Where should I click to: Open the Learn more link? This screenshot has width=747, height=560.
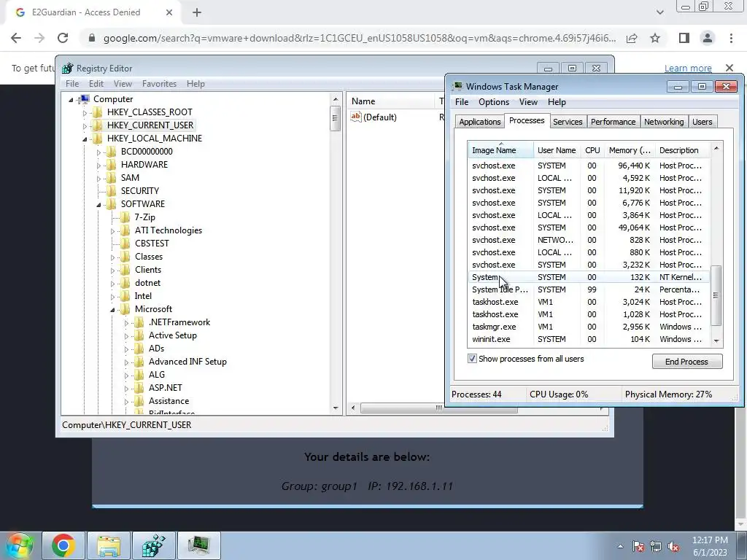688,68
